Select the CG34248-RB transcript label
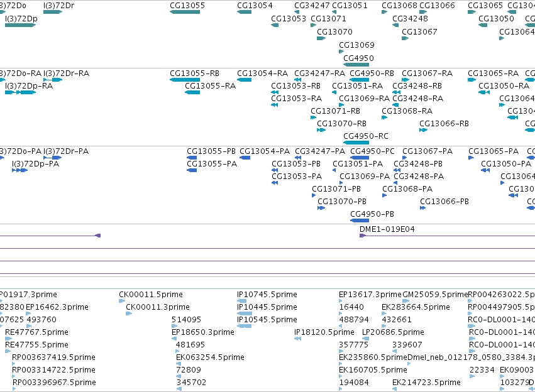 coord(417,86)
